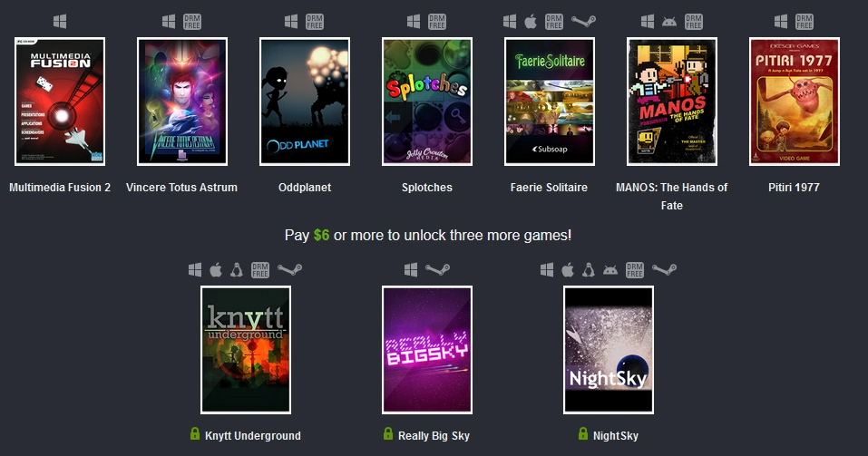Click the Windows icon above Pitiri 1977
Screen dimensions: 868x456
pyautogui.click(x=781, y=22)
